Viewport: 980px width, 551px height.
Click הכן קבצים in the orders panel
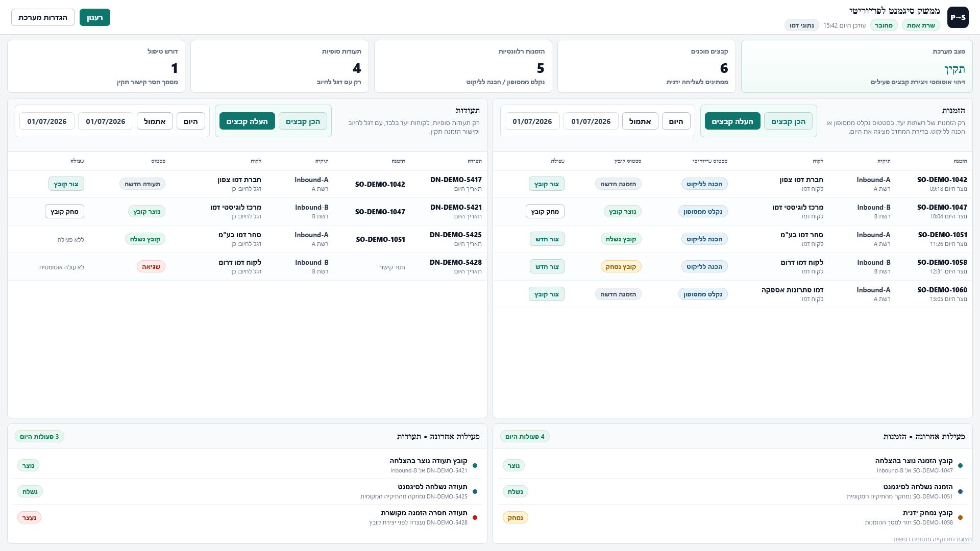tap(788, 121)
